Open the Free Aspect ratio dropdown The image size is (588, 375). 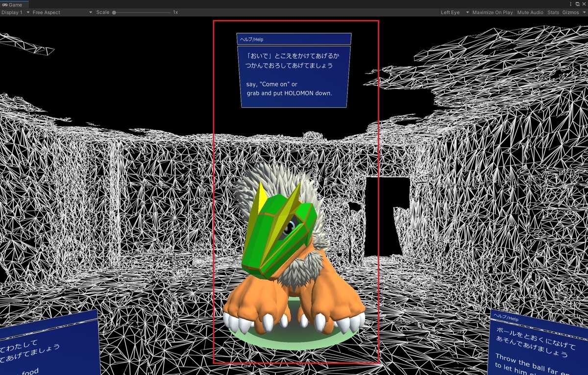click(x=62, y=12)
